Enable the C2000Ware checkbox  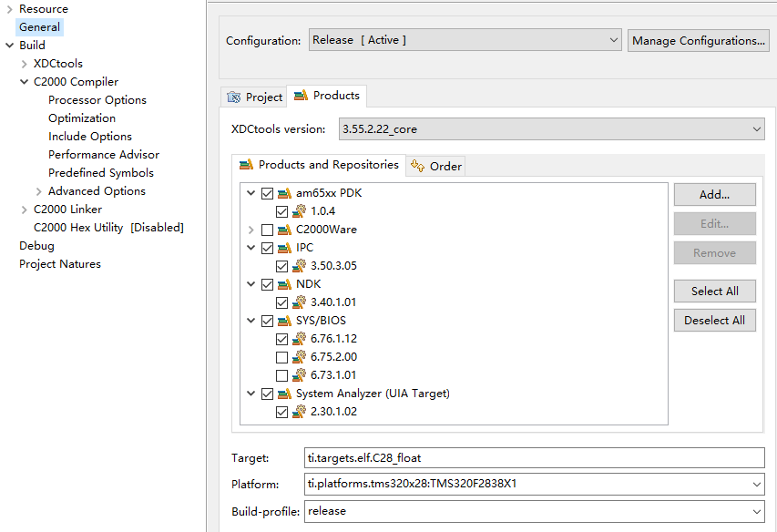coord(267,230)
